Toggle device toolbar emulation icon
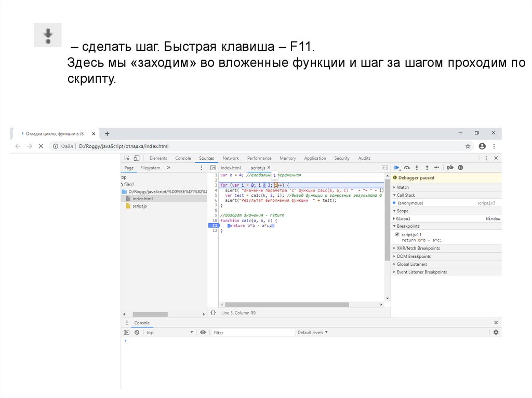Viewport: 532px width, 398px height. click(x=136, y=158)
